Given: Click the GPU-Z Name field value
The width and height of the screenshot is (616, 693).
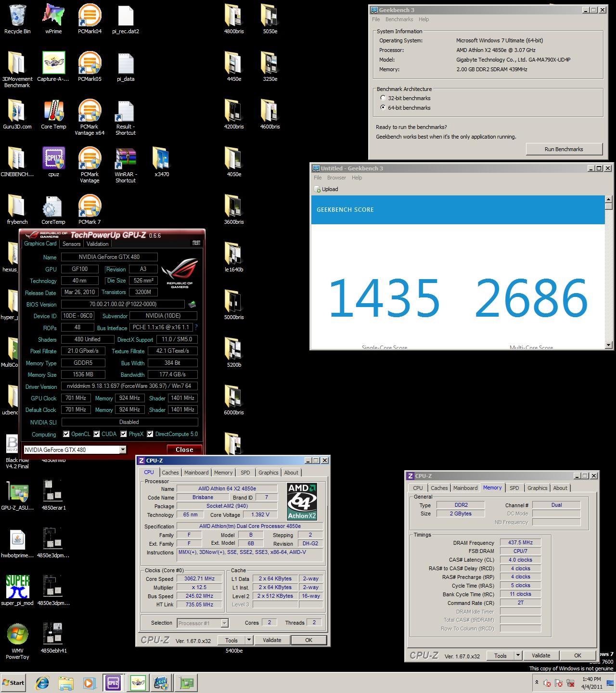Looking at the screenshot, I should tap(109, 257).
